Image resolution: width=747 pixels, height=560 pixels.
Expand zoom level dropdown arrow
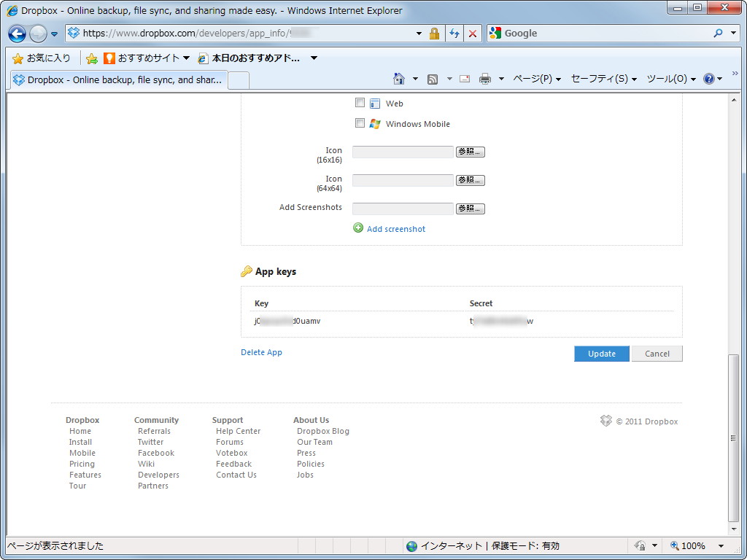(x=721, y=545)
